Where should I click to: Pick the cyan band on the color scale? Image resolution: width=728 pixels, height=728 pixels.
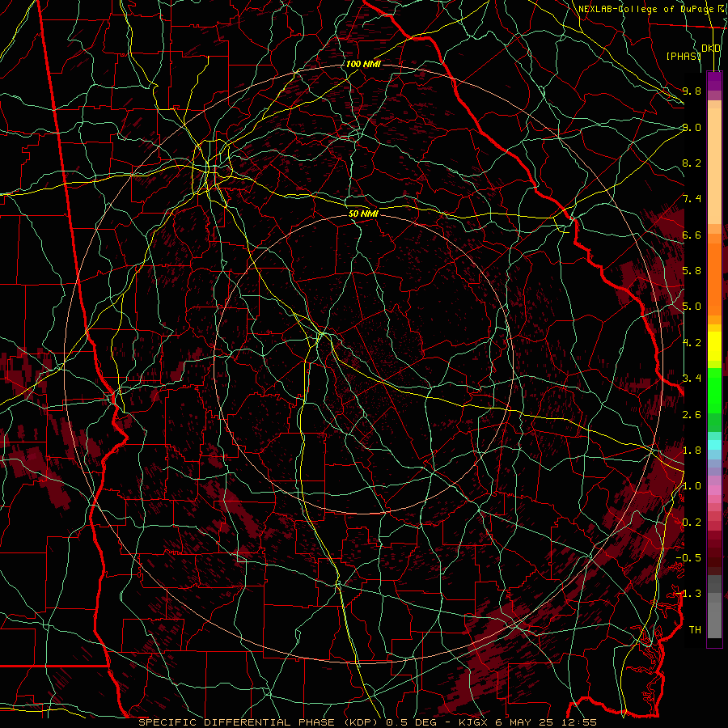tap(714, 445)
